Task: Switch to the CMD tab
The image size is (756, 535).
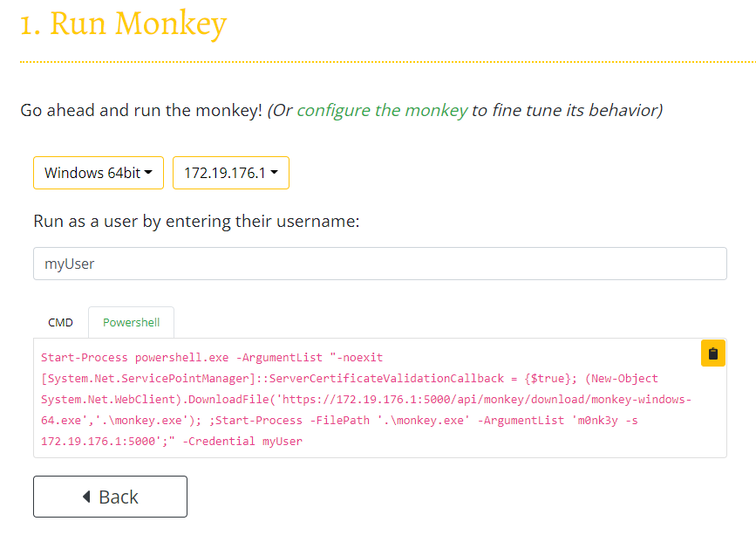Action: click(60, 322)
